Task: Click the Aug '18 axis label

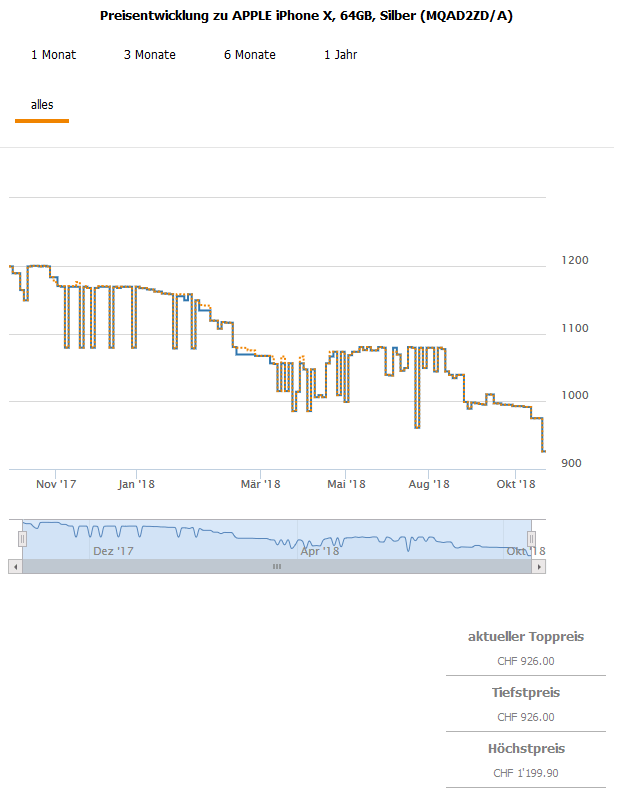Action: [x=429, y=484]
